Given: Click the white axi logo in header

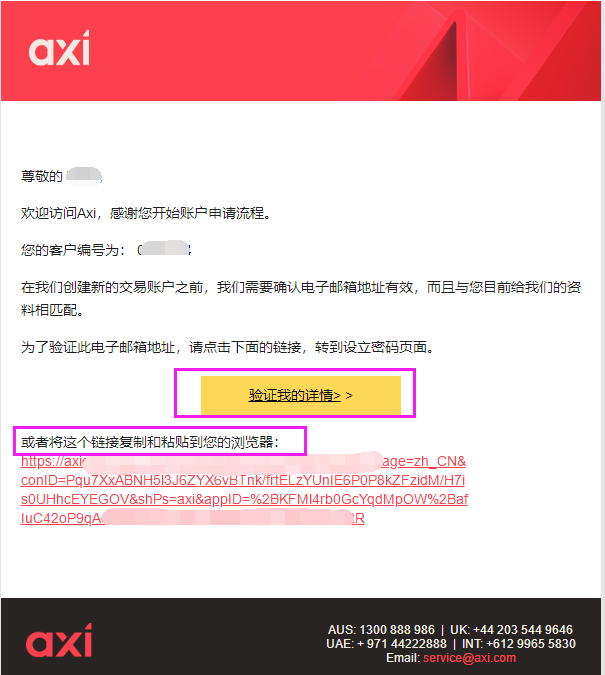Looking at the screenshot, I should pos(59,48).
